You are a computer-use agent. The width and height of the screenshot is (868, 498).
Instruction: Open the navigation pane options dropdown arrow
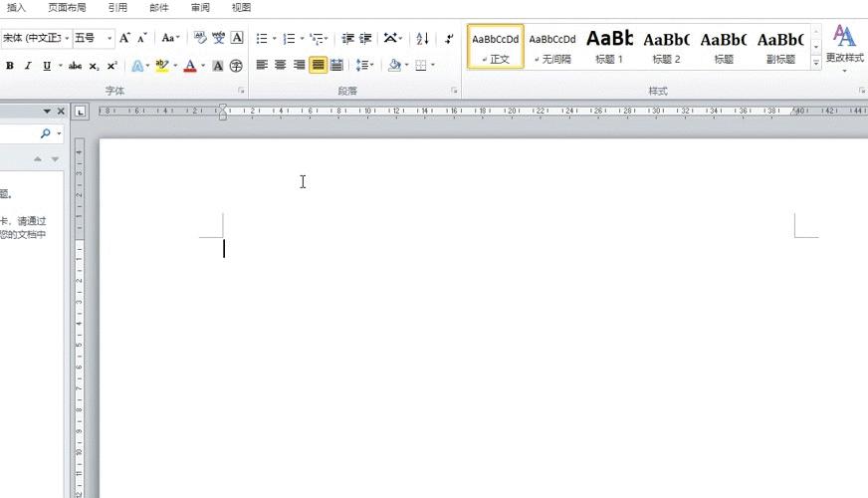point(47,112)
